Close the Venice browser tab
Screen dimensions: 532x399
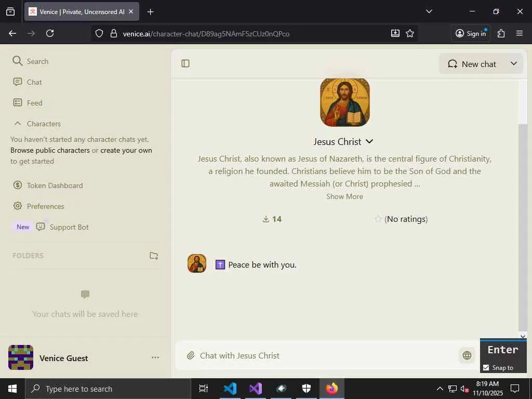click(x=131, y=11)
